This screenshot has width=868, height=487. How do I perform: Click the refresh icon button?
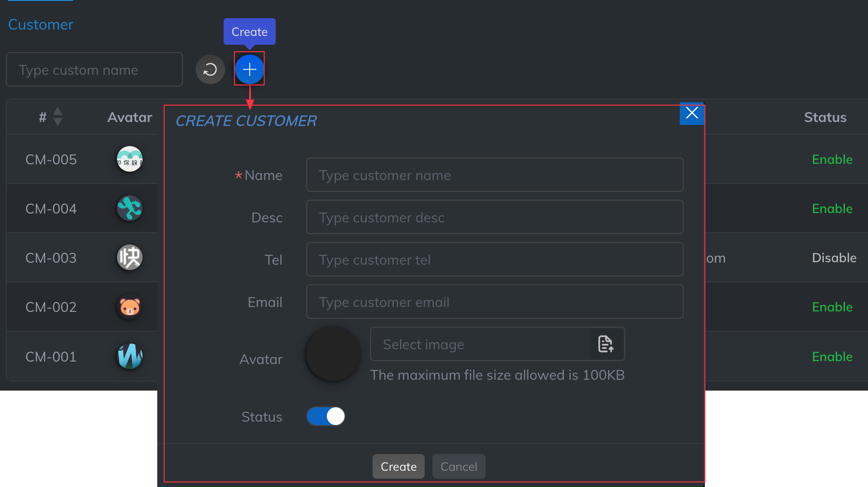pos(210,69)
